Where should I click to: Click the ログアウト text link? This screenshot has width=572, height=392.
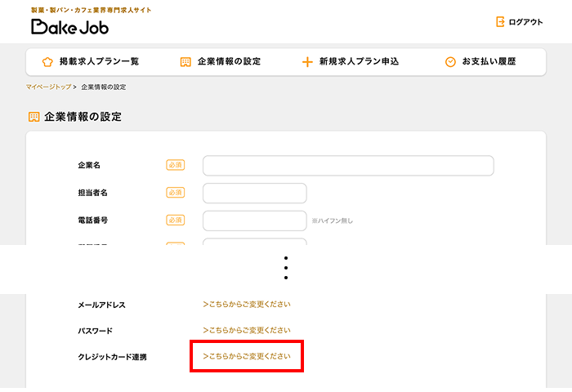pos(525,22)
